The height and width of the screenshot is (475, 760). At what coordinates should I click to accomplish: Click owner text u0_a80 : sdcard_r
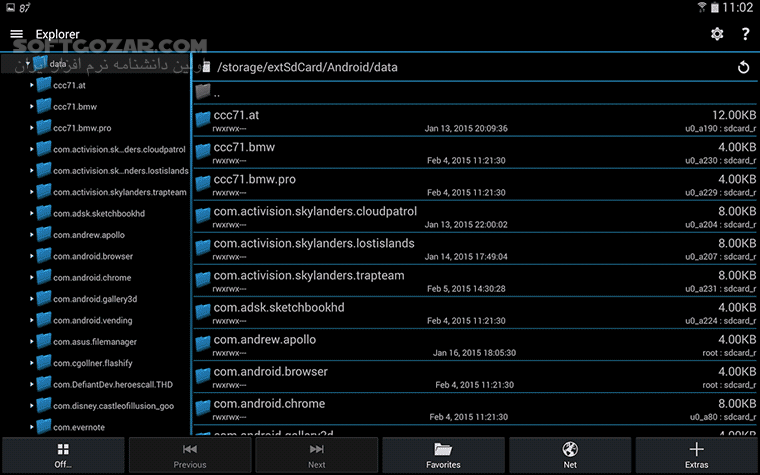tap(723, 417)
